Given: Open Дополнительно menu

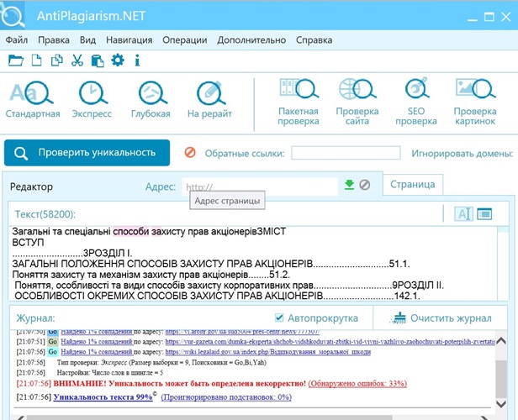Looking at the screenshot, I should click(251, 40).
